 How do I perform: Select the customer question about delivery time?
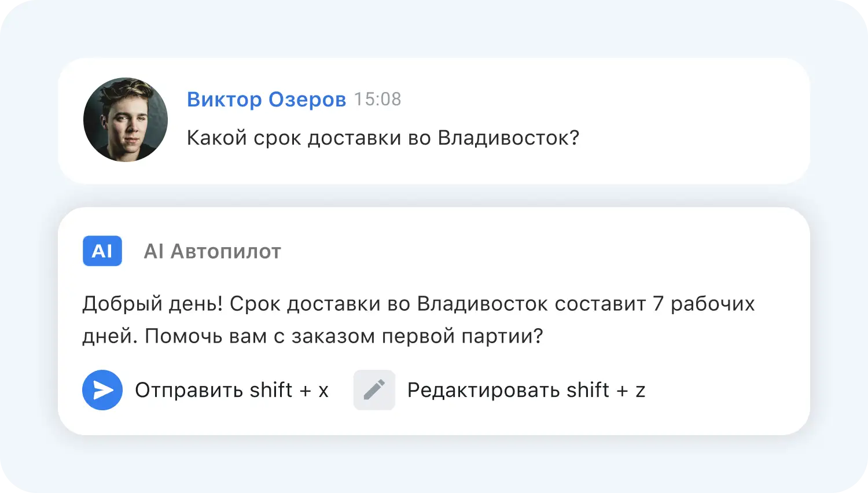382,138
